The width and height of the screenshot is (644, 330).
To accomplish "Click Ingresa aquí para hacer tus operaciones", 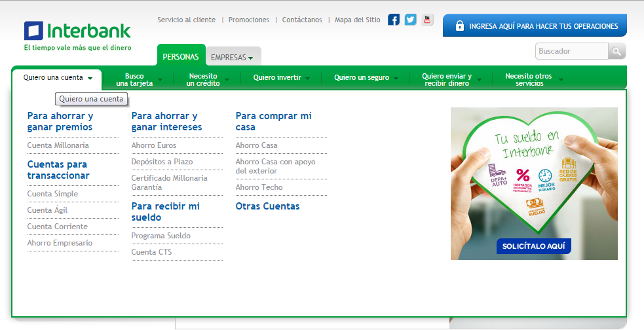I will pos(535,26).
